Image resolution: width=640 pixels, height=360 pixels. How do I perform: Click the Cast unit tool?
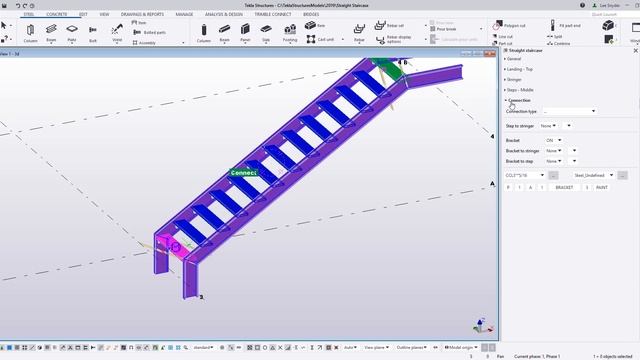click(321, 39)
